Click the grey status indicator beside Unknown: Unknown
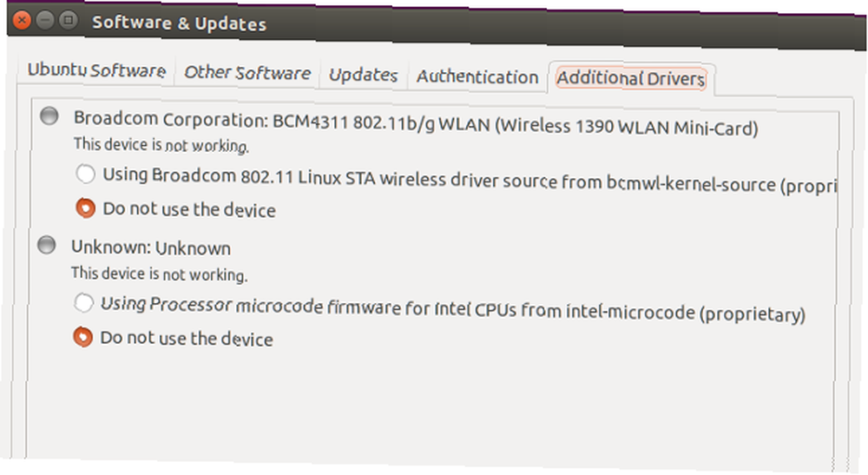The width and height of the screenshot is (868, 475). [47, 245]
